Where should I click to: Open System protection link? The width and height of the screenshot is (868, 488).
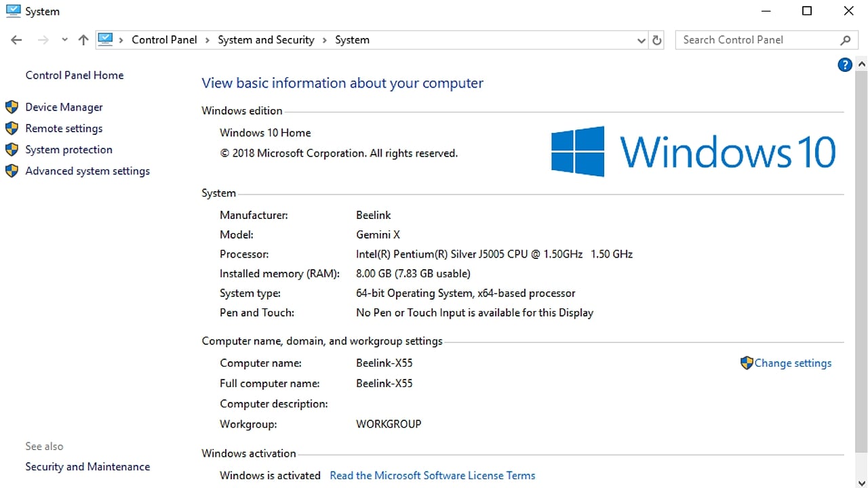click(x=68, y=150)
